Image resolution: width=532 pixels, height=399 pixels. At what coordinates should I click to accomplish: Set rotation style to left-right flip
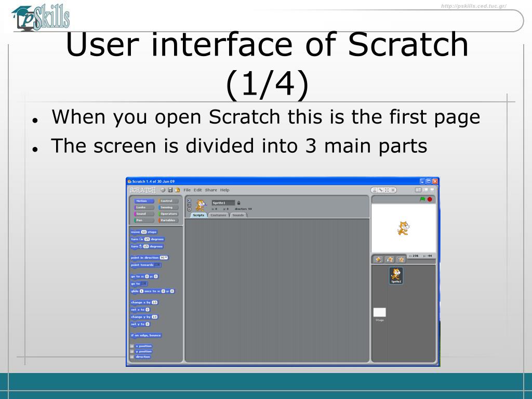[189, 205]
